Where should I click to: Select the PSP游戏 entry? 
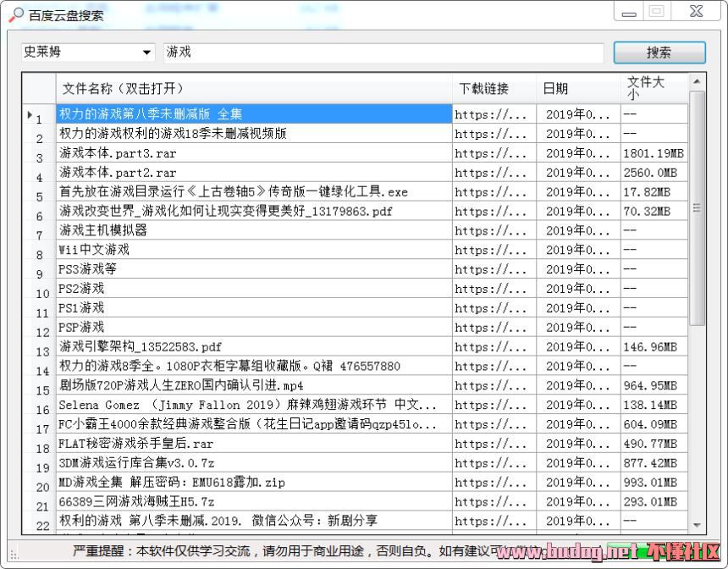254,327
